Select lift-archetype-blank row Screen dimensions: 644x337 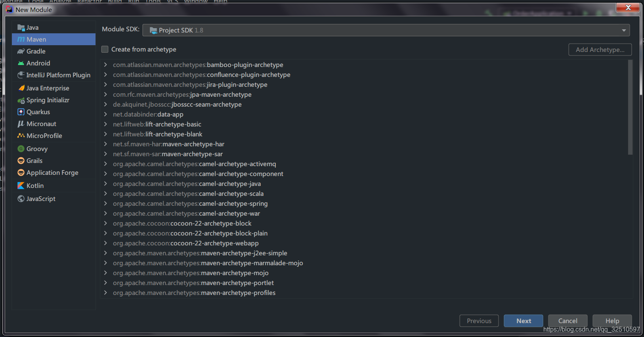(x=364, y=134)
